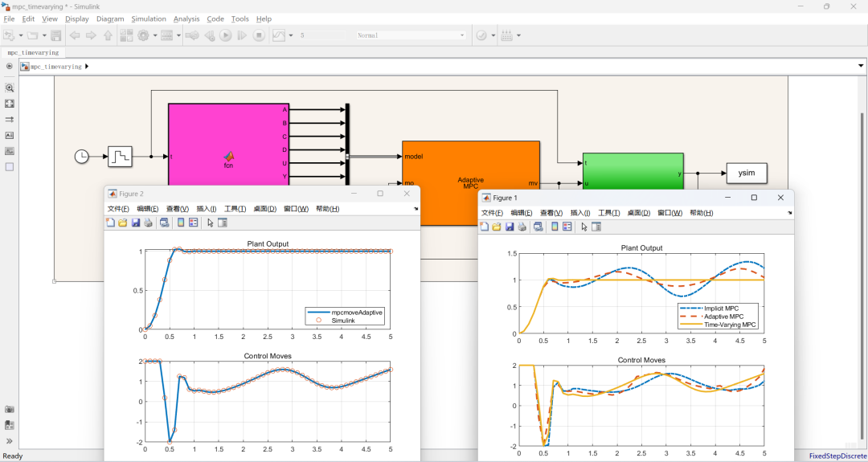Open the Simulation menu

pos(149,18)
